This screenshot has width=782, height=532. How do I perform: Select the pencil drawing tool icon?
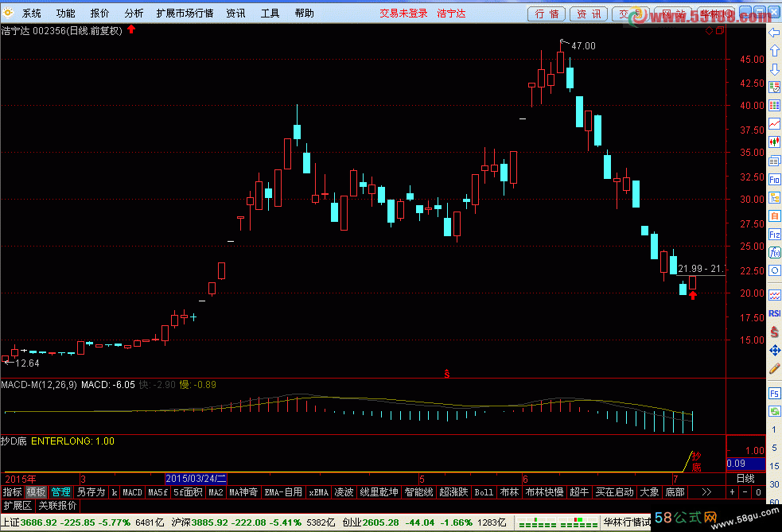(774, 368)
